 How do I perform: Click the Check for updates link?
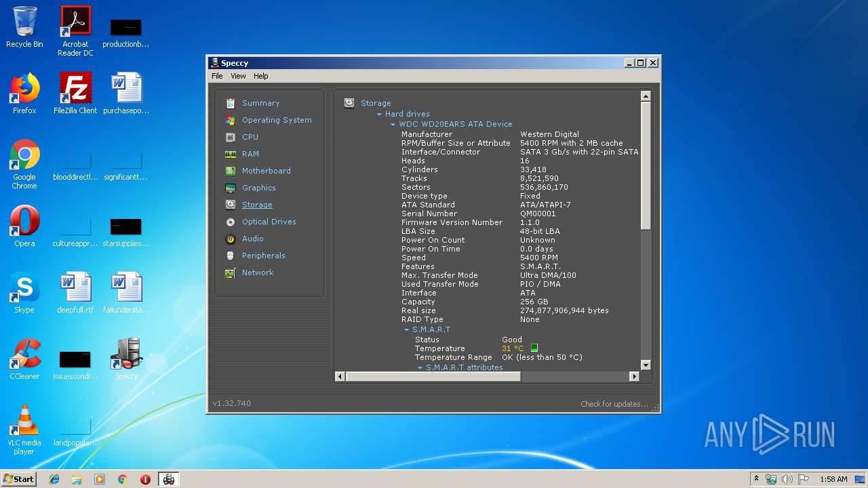(x=614, y=404)
